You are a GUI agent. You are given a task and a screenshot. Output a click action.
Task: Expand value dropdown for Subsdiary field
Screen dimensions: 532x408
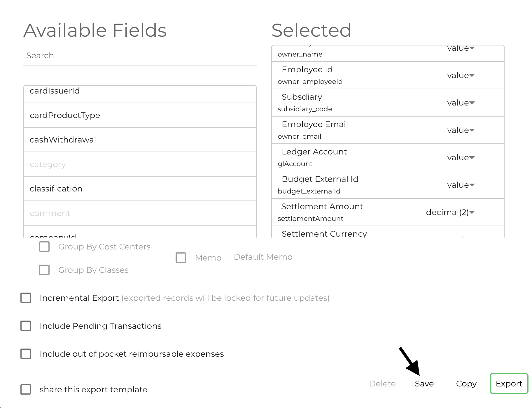461,103
